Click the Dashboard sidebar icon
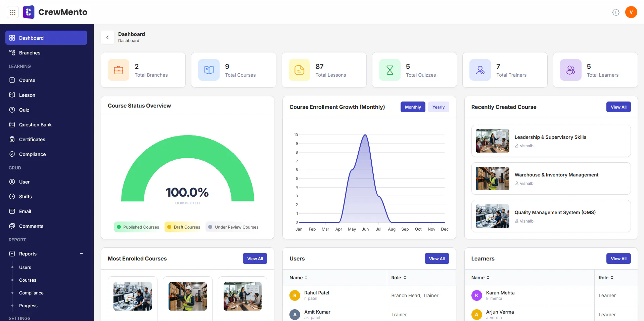The image size is (644, 321). pyautogui.click(x=12, y=38)
